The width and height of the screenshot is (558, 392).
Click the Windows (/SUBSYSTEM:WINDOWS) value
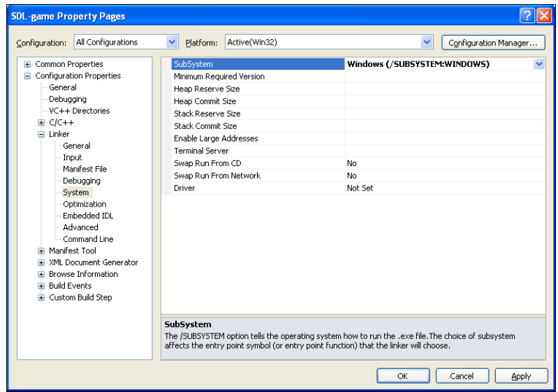pos(418,64)
